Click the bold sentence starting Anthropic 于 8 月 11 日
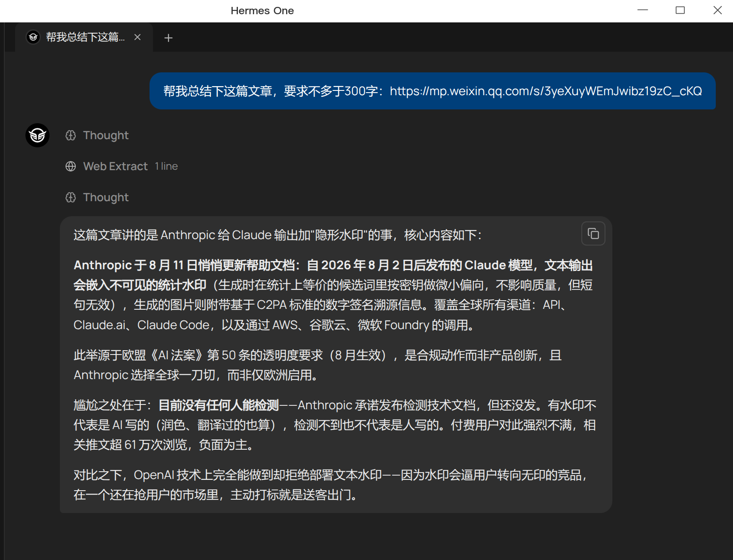 (333, 275)
